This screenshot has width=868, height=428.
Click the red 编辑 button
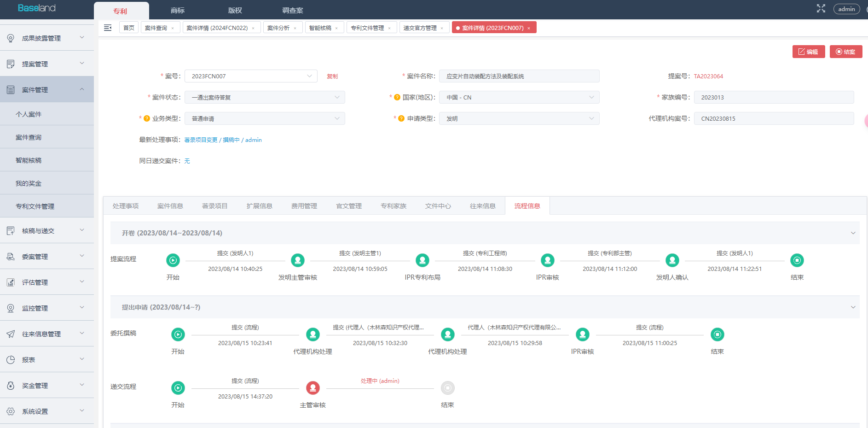click(x=809, y=52)
